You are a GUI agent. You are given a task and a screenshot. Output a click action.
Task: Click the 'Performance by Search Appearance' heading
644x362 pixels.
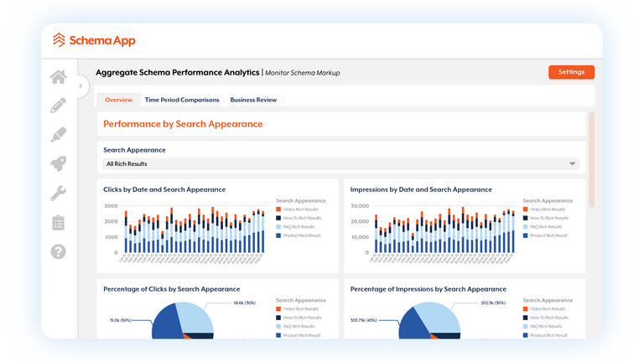pos(183,124)
